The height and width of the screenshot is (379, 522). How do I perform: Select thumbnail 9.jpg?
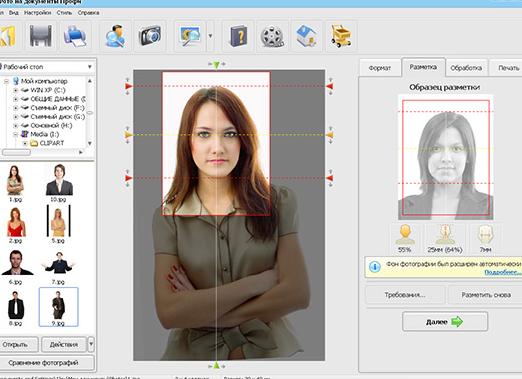59,307
